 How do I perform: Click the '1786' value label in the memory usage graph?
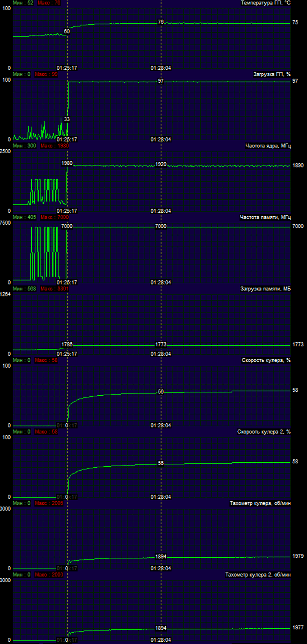point(67,344)
